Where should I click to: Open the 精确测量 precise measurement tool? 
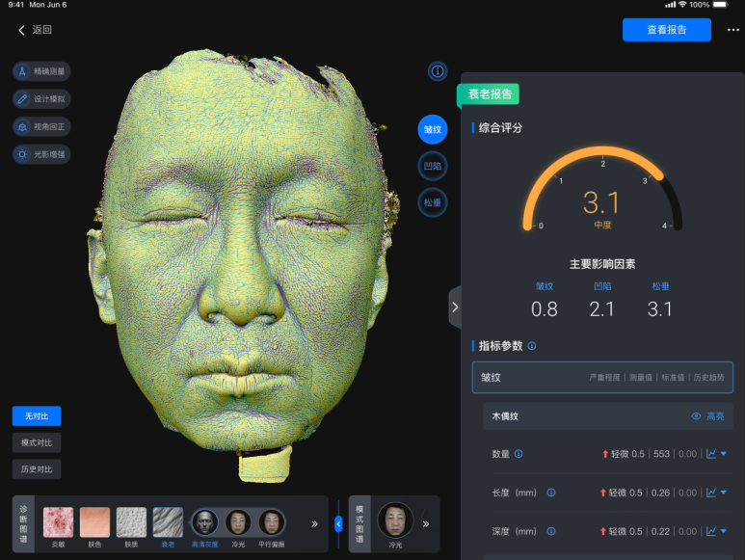coord(41,71)
